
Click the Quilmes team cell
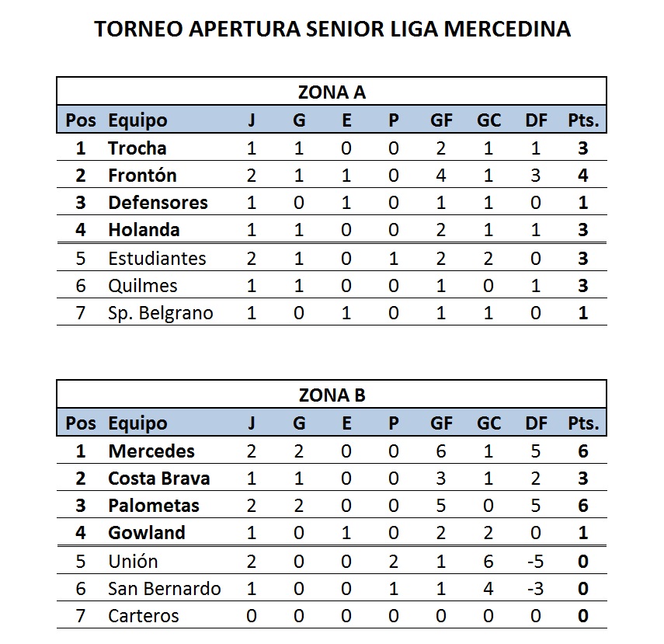[143, 286]
